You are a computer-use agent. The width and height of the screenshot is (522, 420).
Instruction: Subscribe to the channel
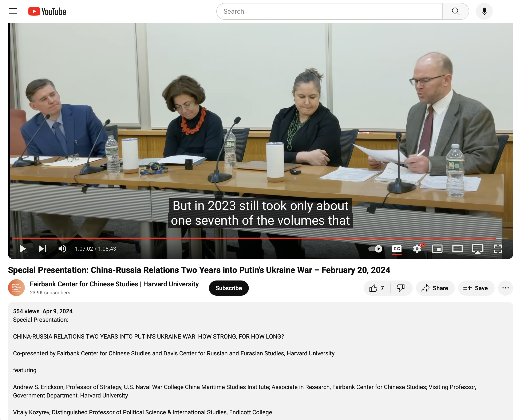tap(229, 288)
